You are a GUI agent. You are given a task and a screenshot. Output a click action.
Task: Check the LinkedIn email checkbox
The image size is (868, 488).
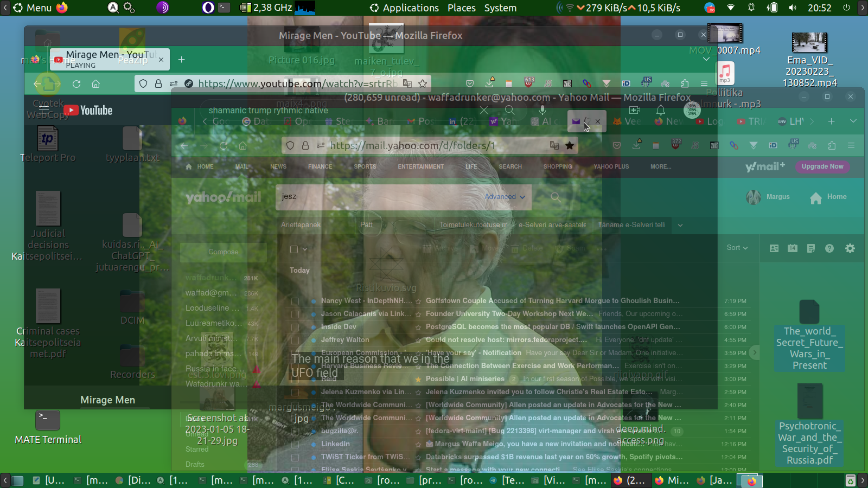coord(295,444)
